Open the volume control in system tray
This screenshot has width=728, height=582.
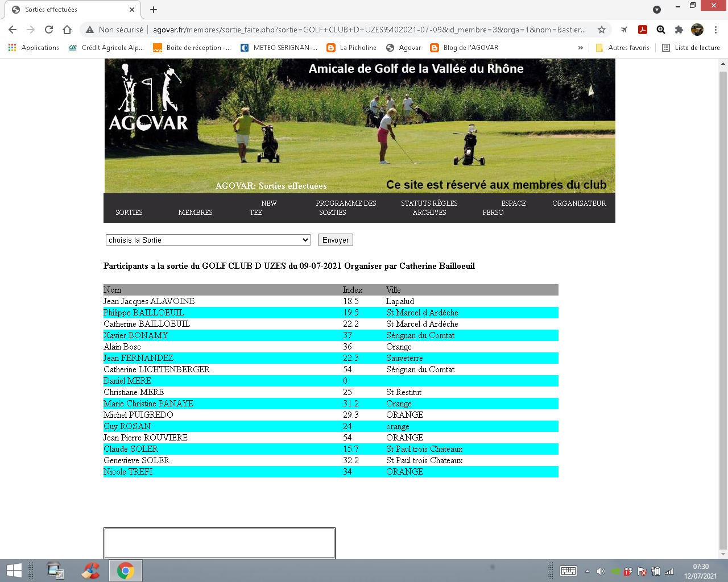click(x=601, y=571)
